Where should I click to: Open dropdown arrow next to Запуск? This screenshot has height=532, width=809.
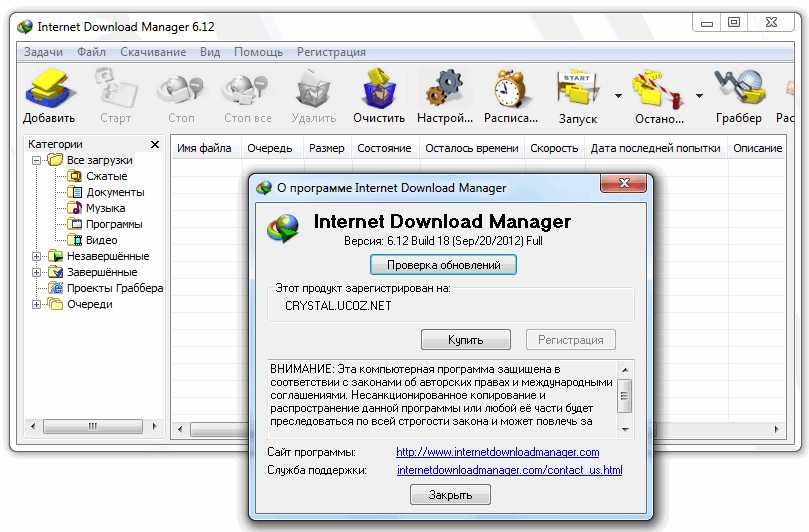pyautogui.click(x=618, y=95)
